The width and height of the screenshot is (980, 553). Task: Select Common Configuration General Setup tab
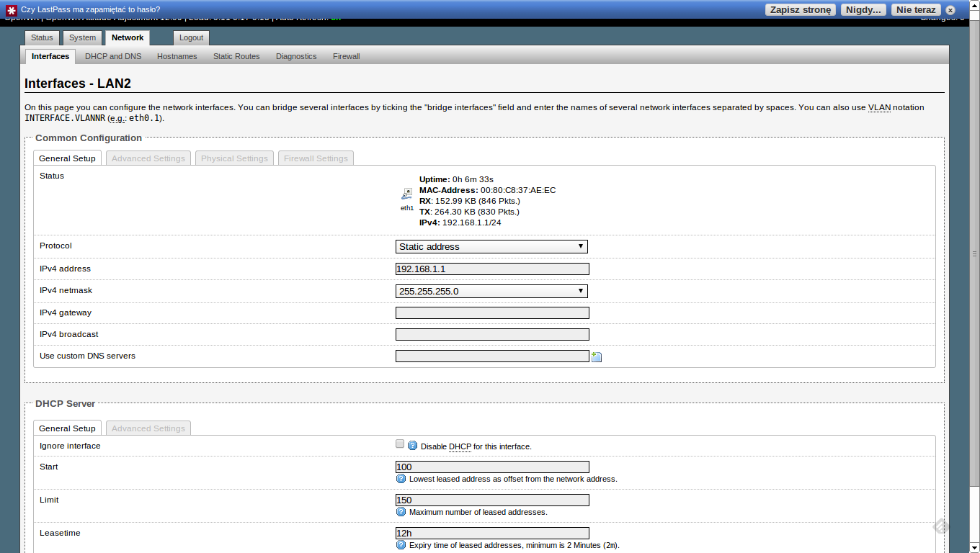click(x=67, y=158)
